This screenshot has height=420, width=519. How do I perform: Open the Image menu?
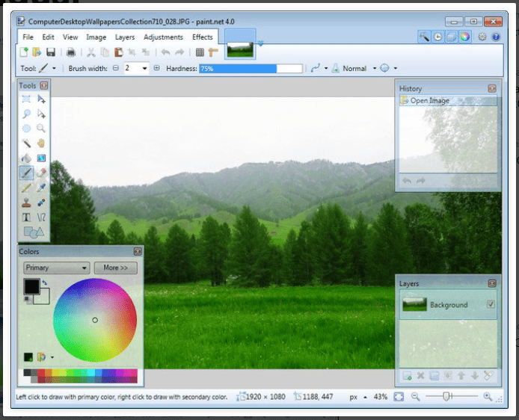click(96, 37)
